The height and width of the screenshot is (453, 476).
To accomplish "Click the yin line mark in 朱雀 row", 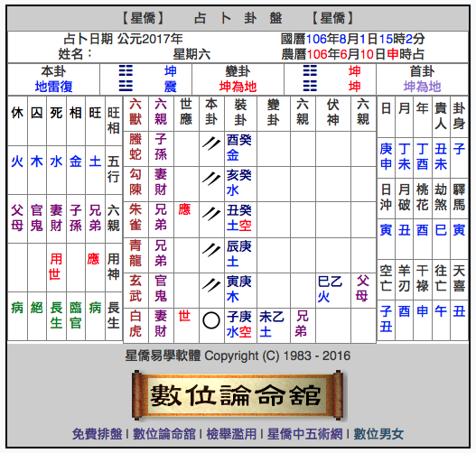I will (x=211, y=214).
